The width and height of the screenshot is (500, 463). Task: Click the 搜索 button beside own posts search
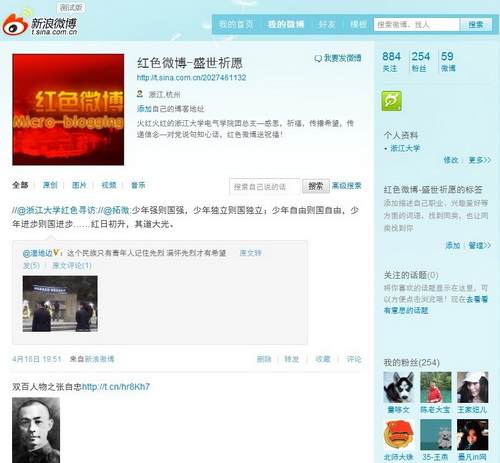coord(316,186)
